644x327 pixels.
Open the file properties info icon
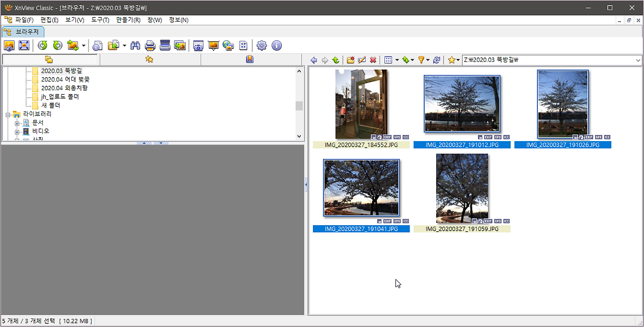[98, 45]
